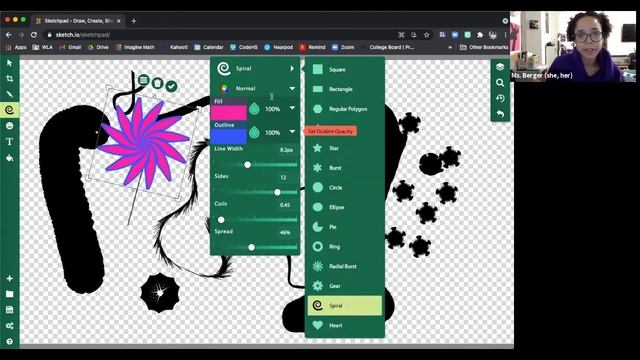This screenshot has height=360, width=640.
Task: Click the browser address bar sketch.io
Action: 220,35
